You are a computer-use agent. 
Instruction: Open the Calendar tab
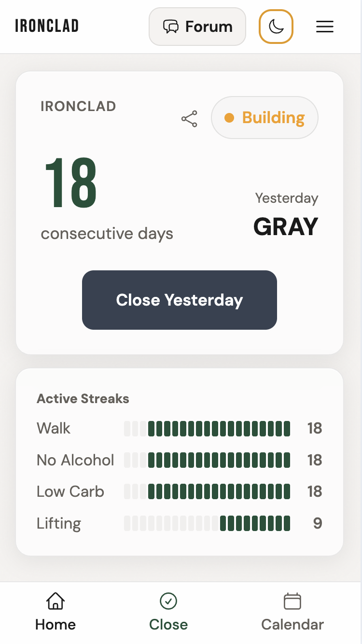(x=292, y=612)
